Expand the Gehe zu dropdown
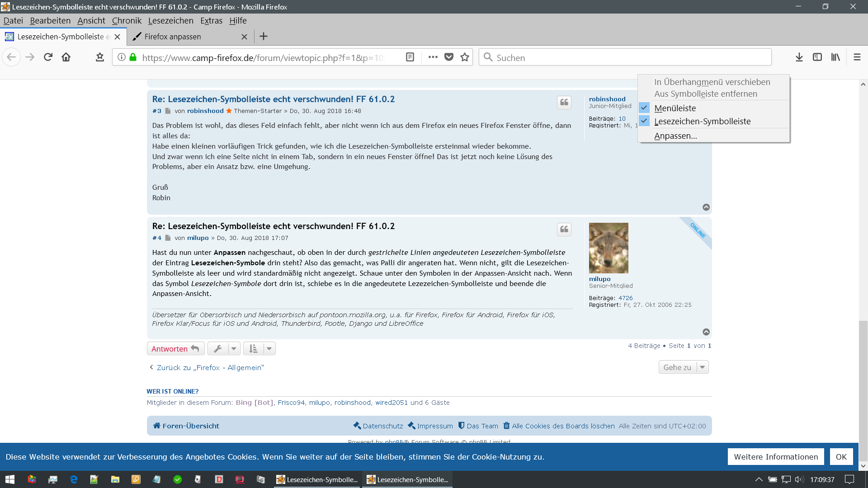Viewport: 868px width, 488px height. (683, 367)
